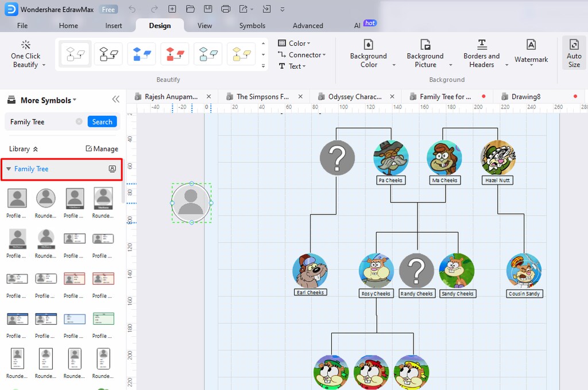588x390 pixels.
Task: Switch to the Home tab
Action: point(69,25)
